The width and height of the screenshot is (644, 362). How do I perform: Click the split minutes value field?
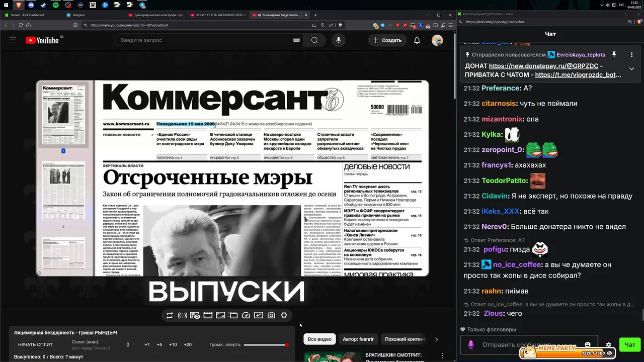(128, 345)
